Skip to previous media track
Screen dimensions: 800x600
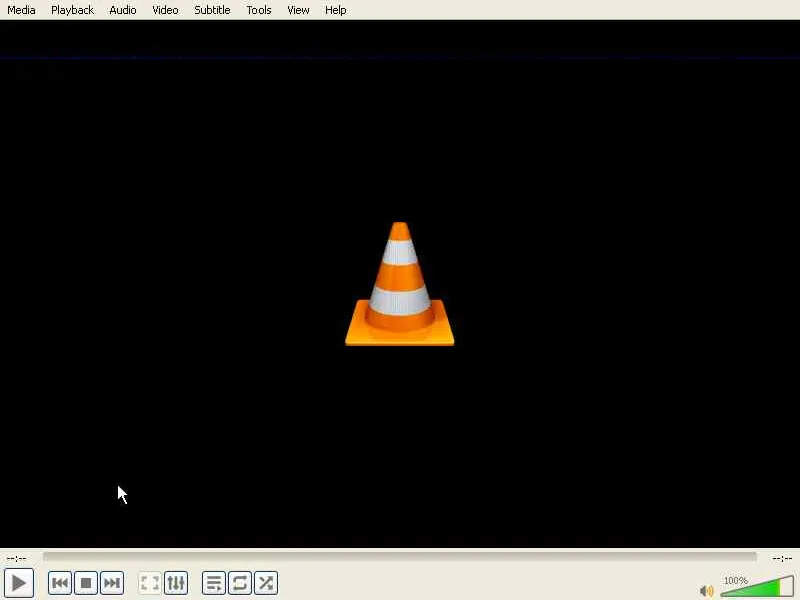tap(60, 583)
